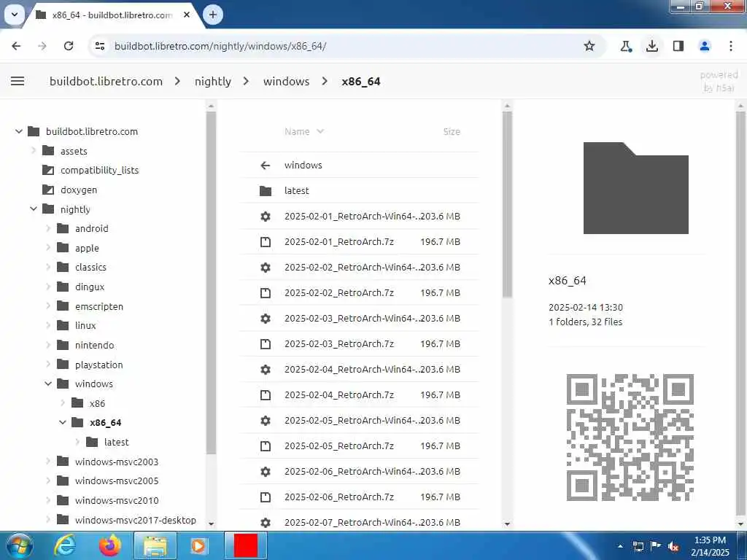Open dingux folder in tree
The width and height of the screenshot is (747, 560).
90,287
